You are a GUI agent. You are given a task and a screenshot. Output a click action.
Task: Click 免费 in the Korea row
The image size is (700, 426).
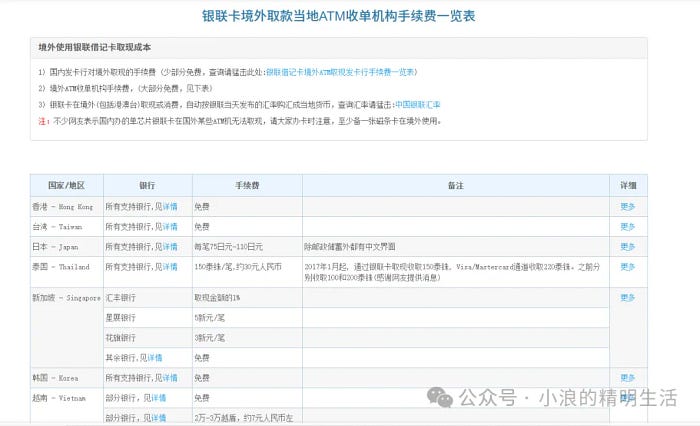pyautogui.click(x=202, y=378)
